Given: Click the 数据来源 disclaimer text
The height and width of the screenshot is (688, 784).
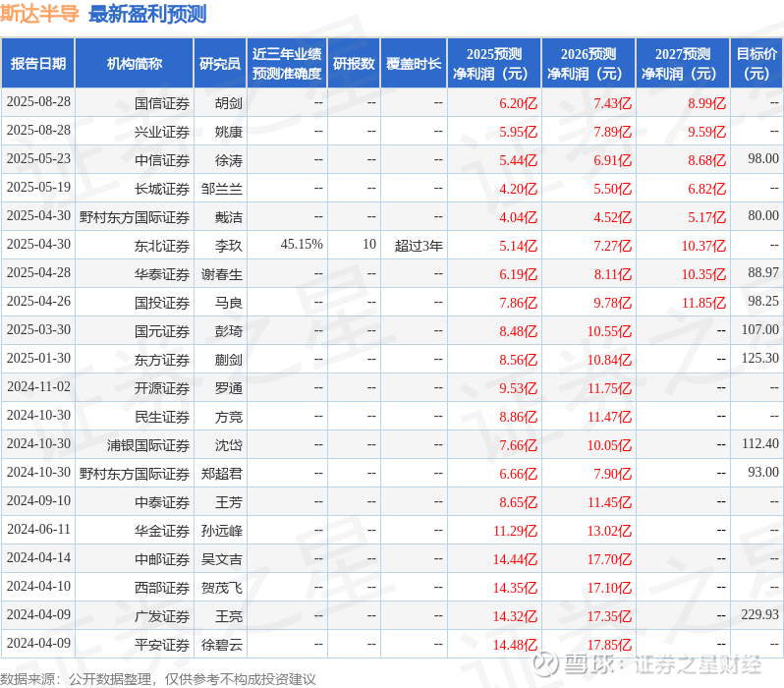Looking at the screenshot, I should click(158, 679).
